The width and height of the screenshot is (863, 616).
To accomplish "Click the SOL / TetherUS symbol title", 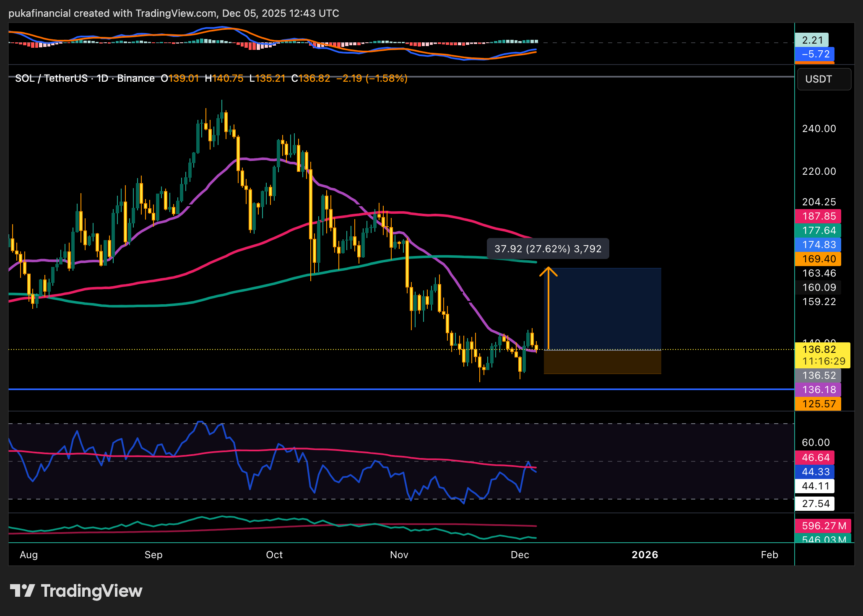I will [51, 78].
